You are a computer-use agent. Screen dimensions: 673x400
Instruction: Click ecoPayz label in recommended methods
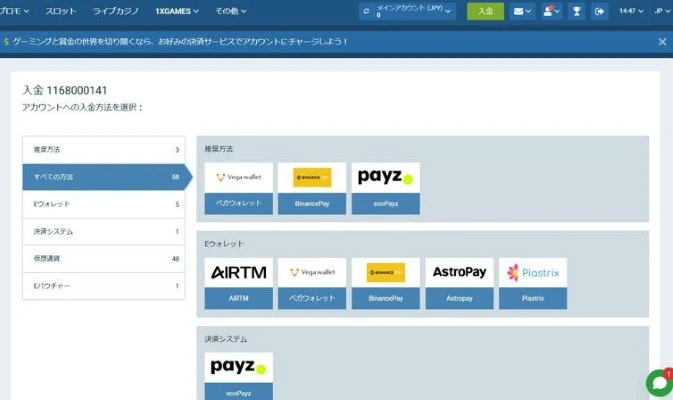[x=386, y=203]
